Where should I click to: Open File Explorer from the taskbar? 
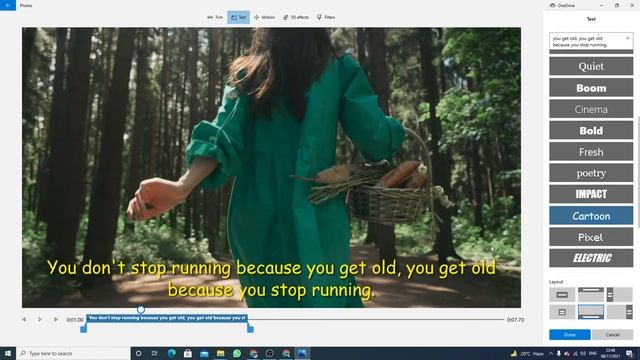click(220, 353)
